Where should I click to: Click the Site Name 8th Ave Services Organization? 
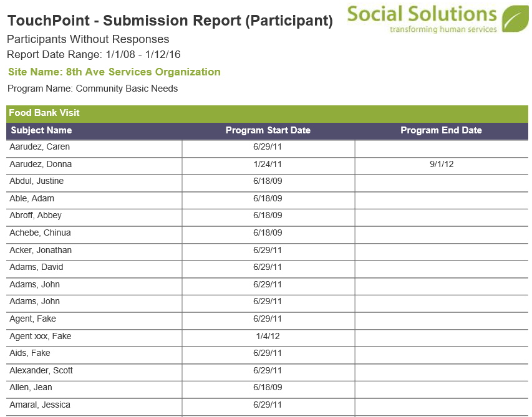(x=114, y=72)
